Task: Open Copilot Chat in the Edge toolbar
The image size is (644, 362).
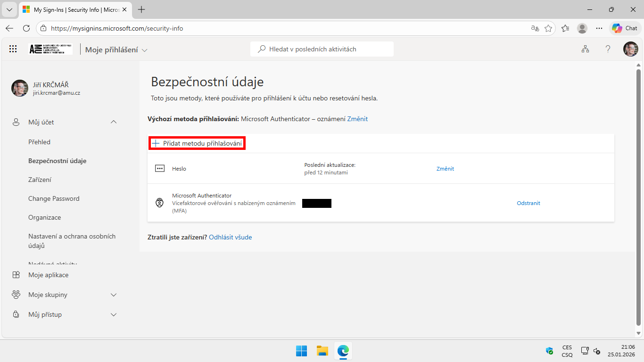Action: pyautogui.click(x=625, y=28)
